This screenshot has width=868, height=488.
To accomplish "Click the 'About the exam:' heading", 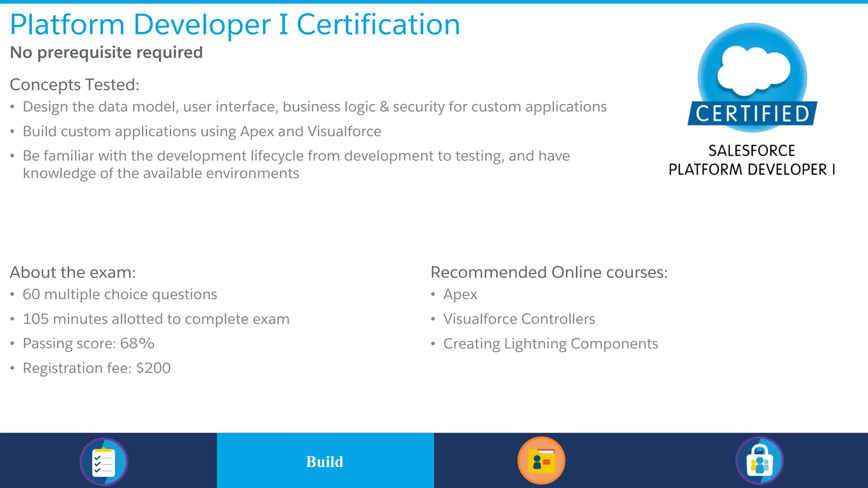I will 73,272.
